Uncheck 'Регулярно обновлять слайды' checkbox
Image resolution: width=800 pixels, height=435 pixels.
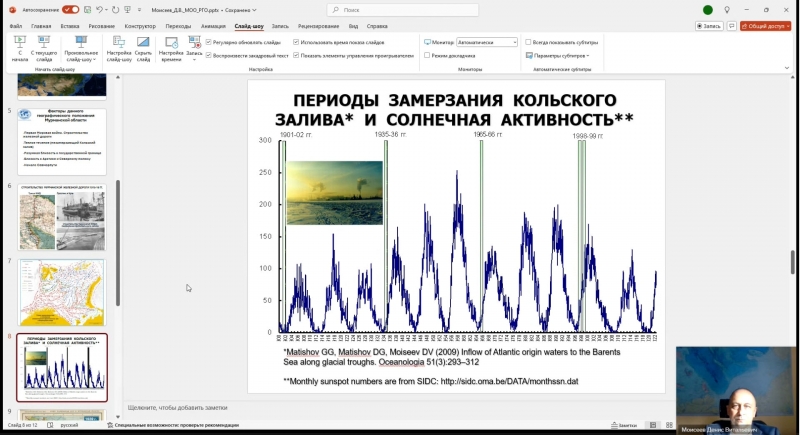pyautogui.click(x=208, y=42)
